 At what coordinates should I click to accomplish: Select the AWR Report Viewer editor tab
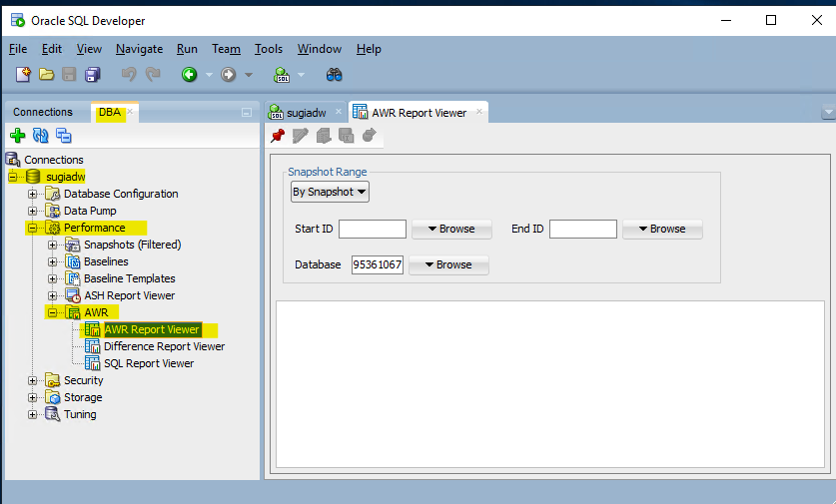[419, 113]
